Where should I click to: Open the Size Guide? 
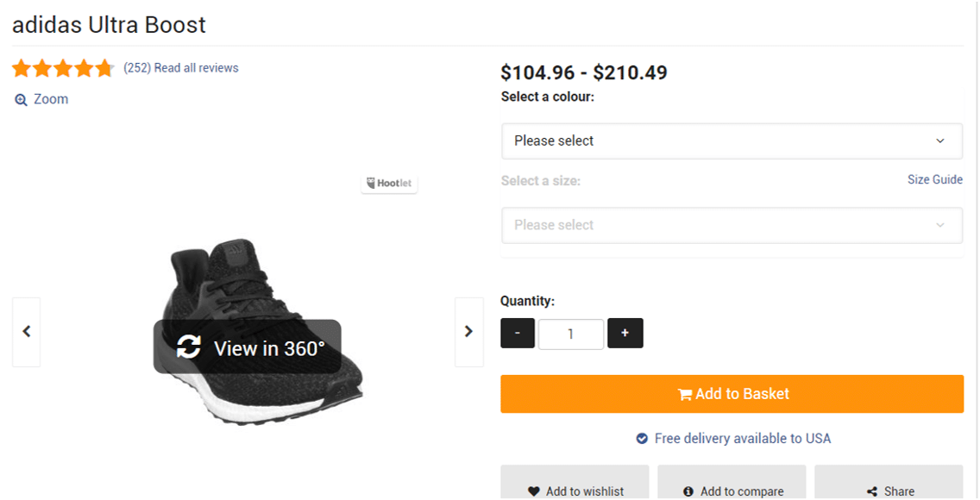coord(935,179)
